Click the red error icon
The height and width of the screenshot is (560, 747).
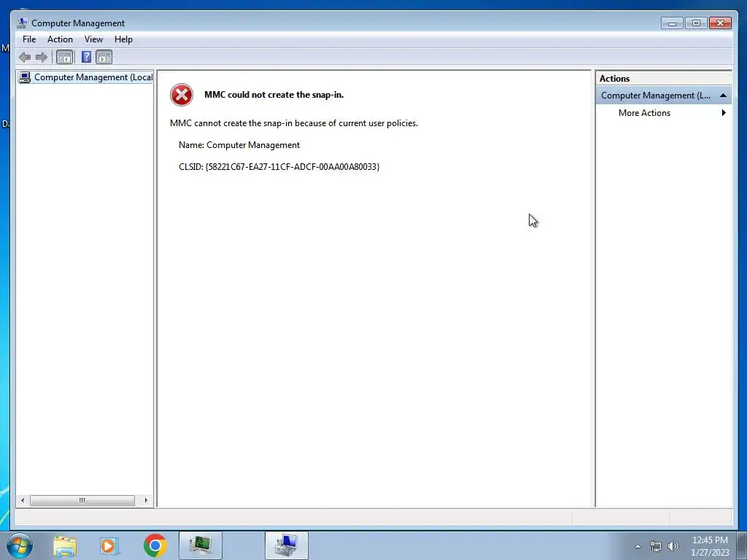(x=182, y=95)
